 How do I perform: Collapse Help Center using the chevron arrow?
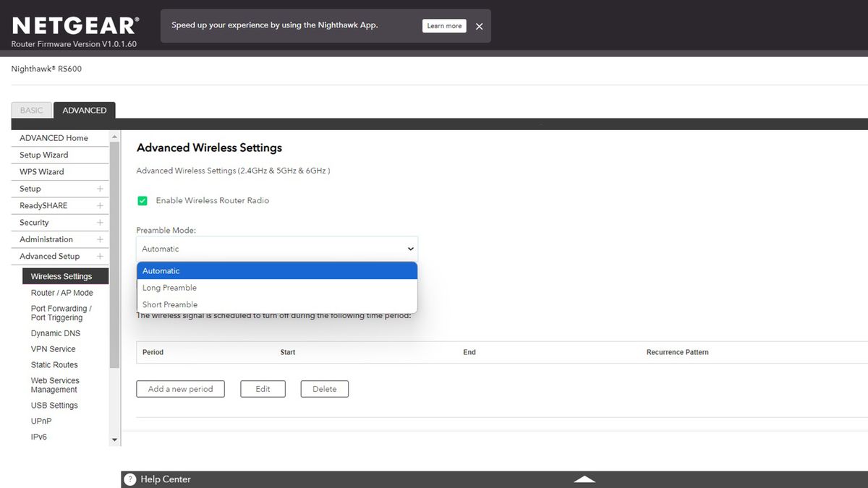coord(584,478)
